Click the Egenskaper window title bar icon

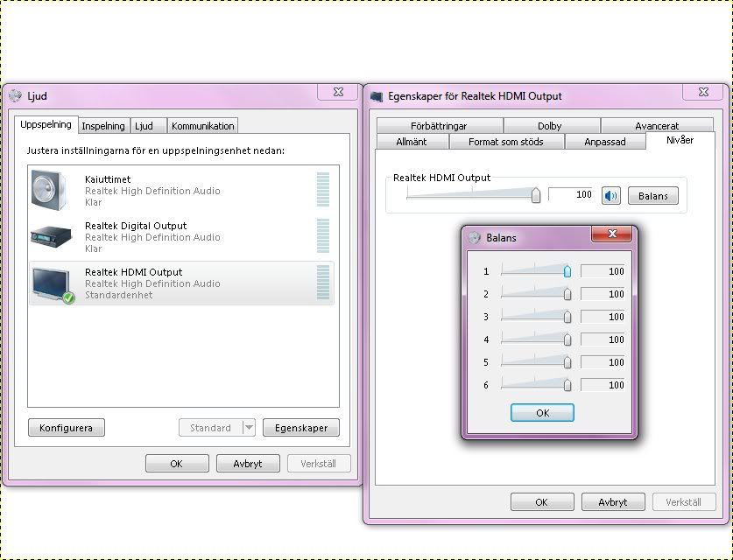point(377,96)
